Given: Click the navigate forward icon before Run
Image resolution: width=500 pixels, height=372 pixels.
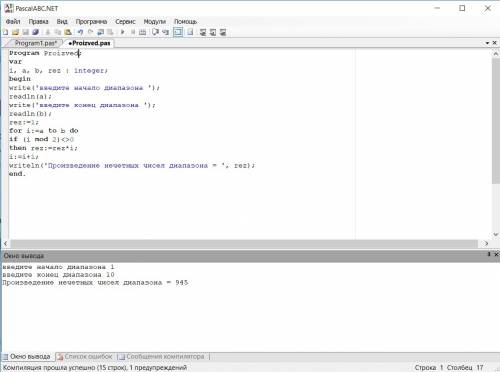Looking at the screenshot, I should coord(110,32).
